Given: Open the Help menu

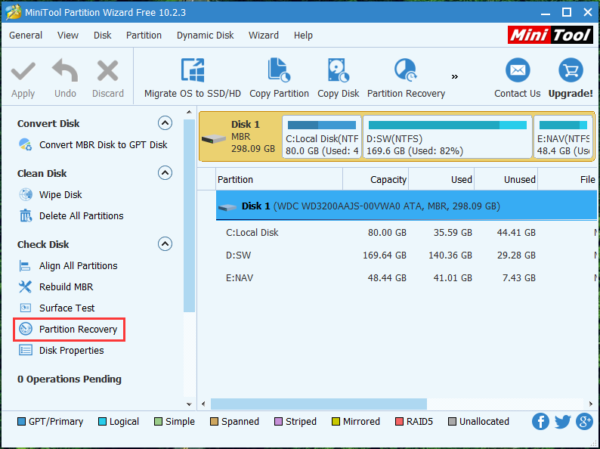Looking at the screenshot, I should [x=303, y=35].
